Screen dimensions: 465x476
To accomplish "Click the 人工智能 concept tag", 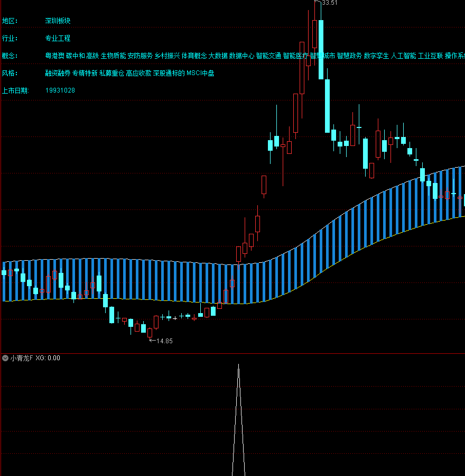I will pos(404,56).
